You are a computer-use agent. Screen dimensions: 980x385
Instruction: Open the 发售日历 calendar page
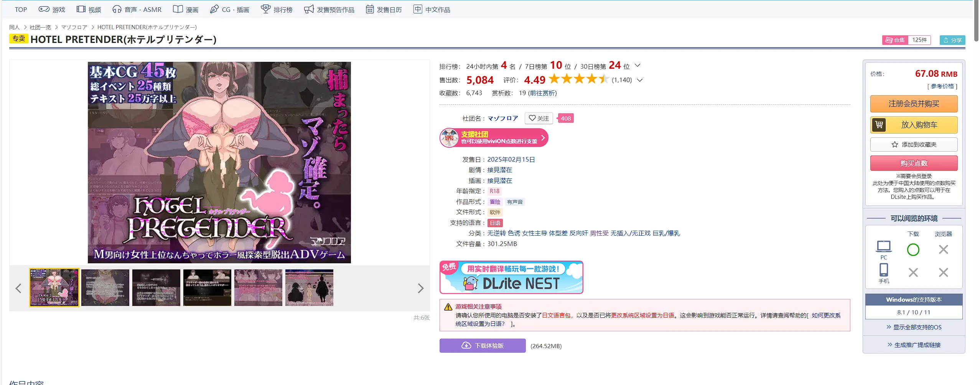coord(384,10)
